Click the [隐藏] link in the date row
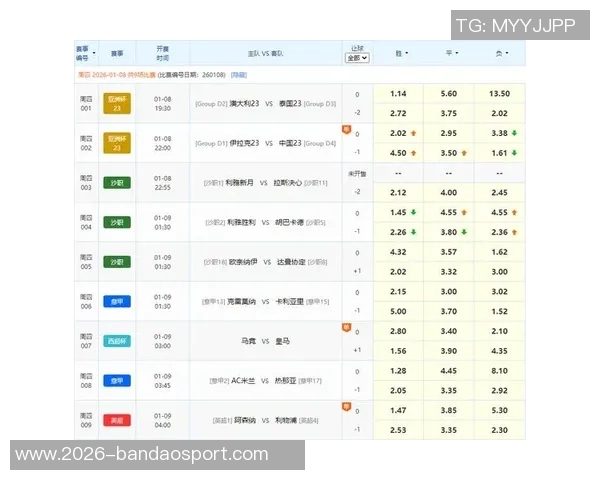Image resolution: width=600 pixels, height=480 pixels. point(239,75)
